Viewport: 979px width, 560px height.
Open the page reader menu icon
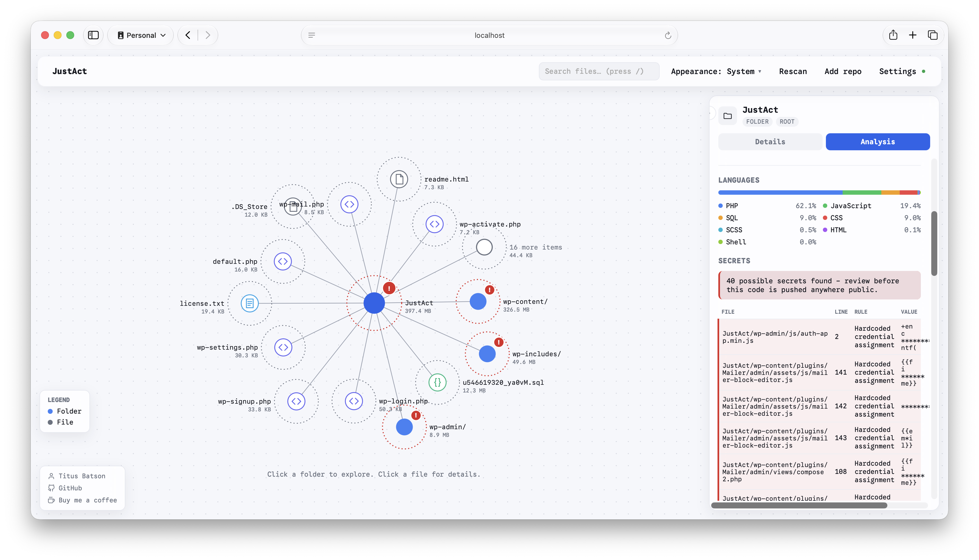[x=312, y=35]
